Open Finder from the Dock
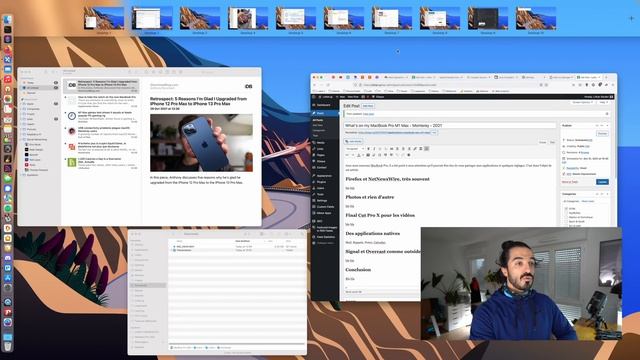The height and width of the screenshot is (360, 640). (x=7, y=20)
